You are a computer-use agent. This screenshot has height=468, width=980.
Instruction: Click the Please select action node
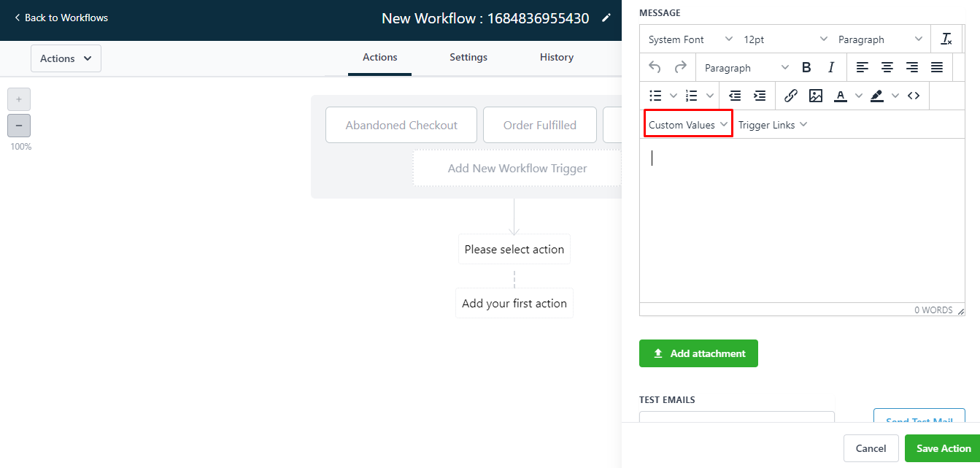click(514, 249)
